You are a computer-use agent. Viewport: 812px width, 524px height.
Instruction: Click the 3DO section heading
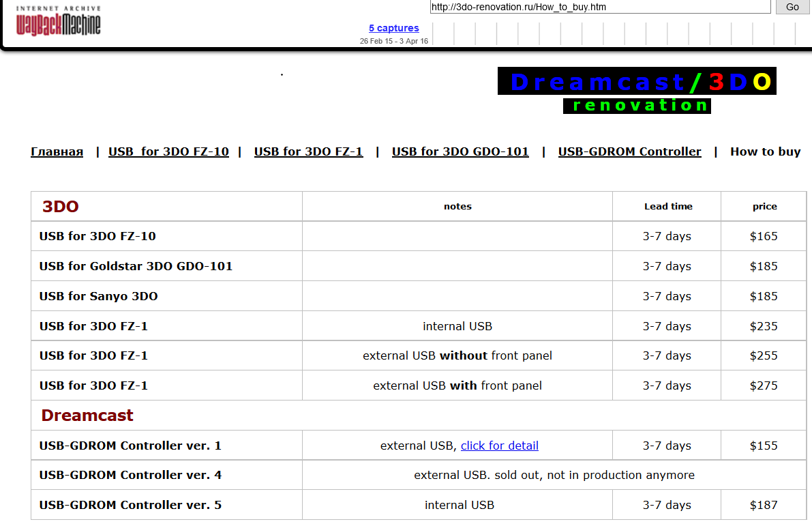pos(60,207)
